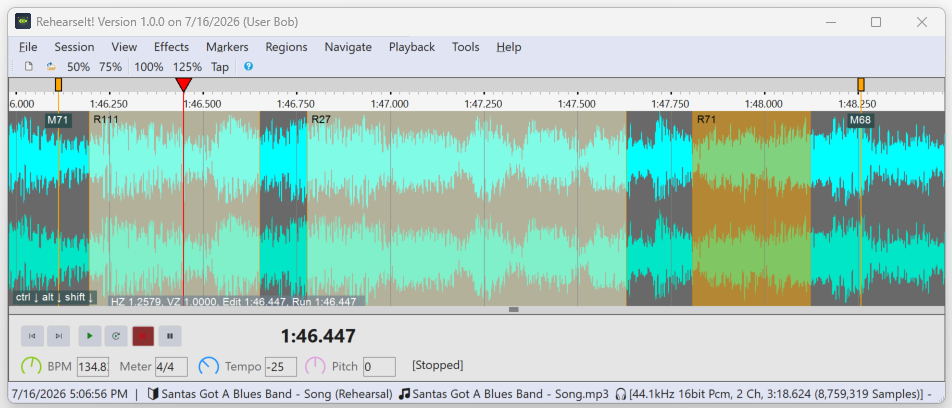Click the Meter 4/4 field
The image size is (952, 408).
coord(171,367)
